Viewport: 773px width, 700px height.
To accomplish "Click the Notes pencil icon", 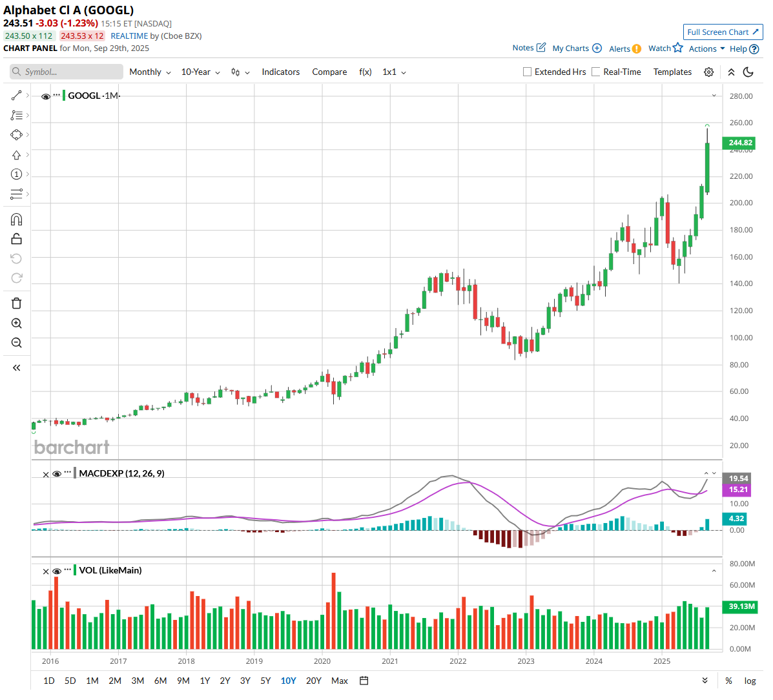I will pyautogui.click(x=541, y=48).
